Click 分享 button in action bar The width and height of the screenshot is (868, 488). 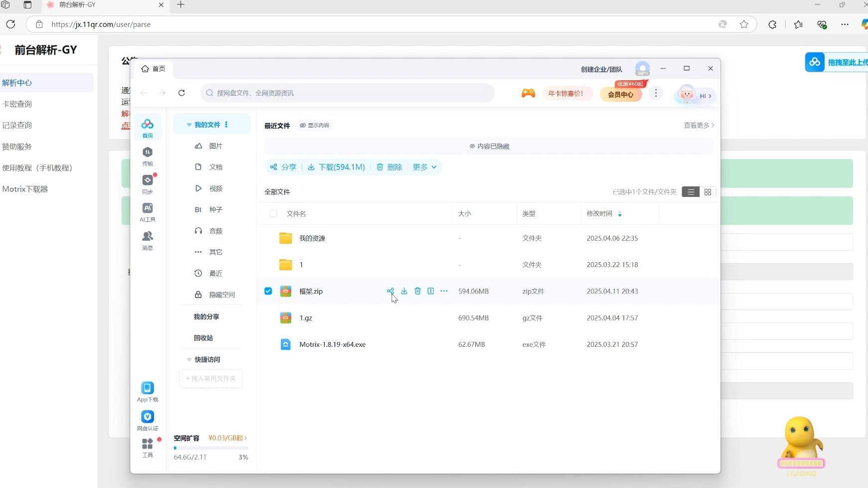tap(284, 167)
